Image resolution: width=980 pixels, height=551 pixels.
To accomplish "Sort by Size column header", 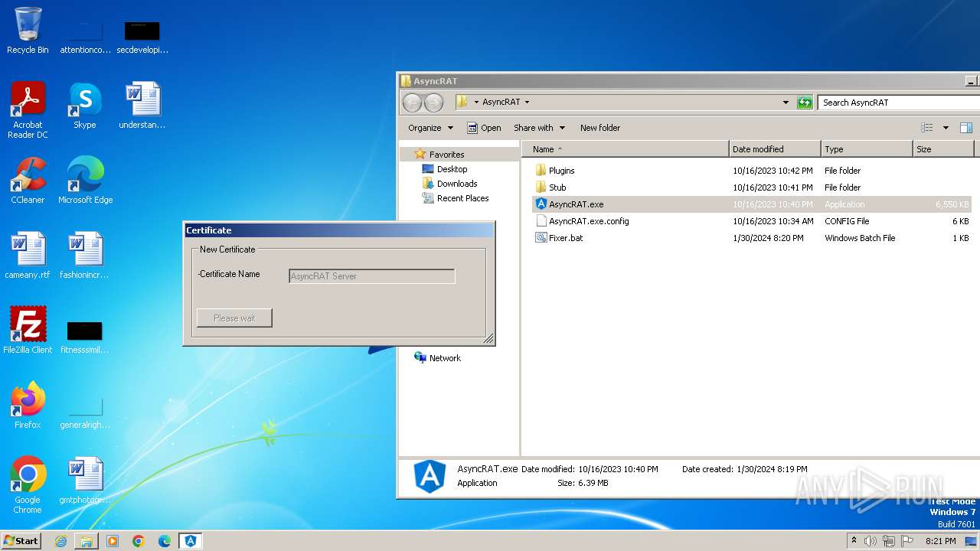I will click(x=943, y=149).
